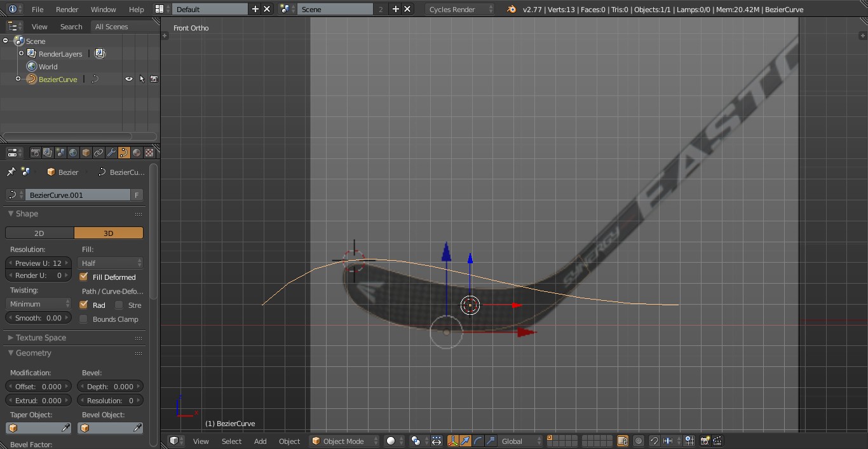Screen dimensions: 868x449
Task: Open the 3D viewport Select menu
Action: [231, 441]
